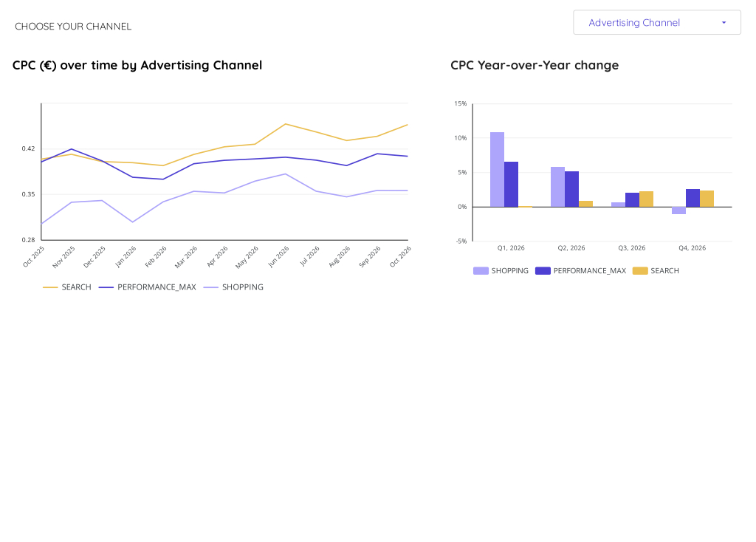The image size is (756, 542).
Task: Click the Q1, 2026 SHOPPING bar
Action: (x=497, y=170)
